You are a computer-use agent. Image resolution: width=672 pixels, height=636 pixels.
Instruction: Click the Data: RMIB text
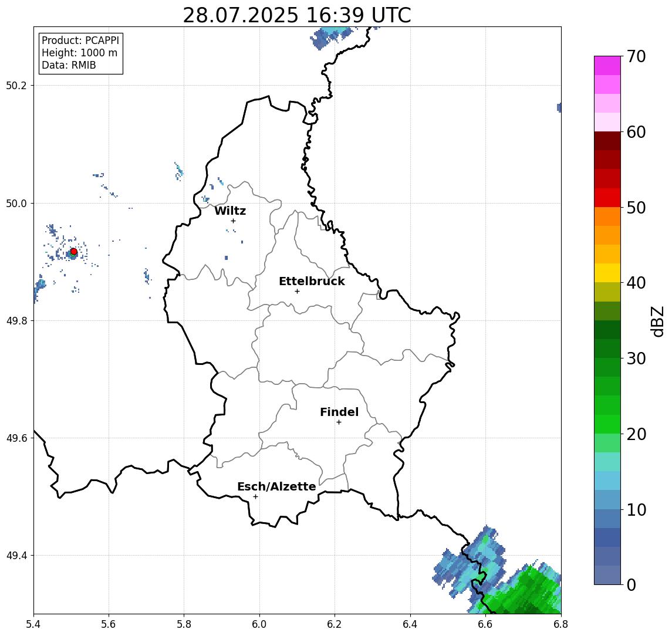coord(69,65)
